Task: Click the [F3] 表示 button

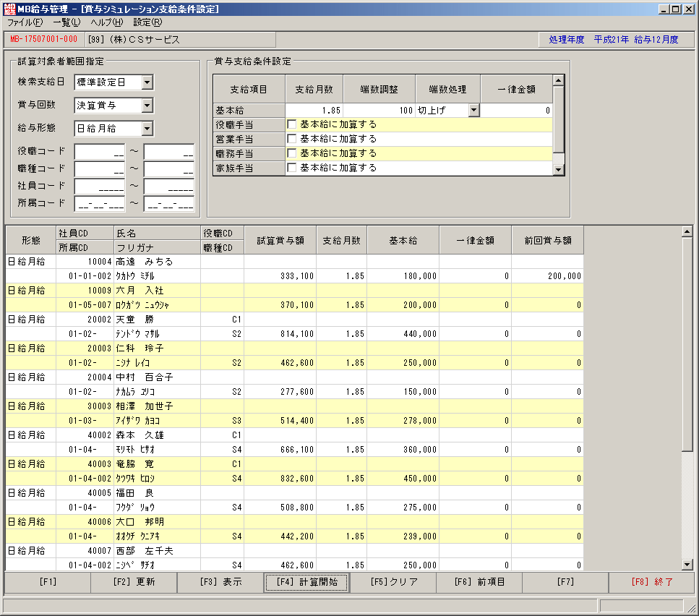Action: [220, 582]
